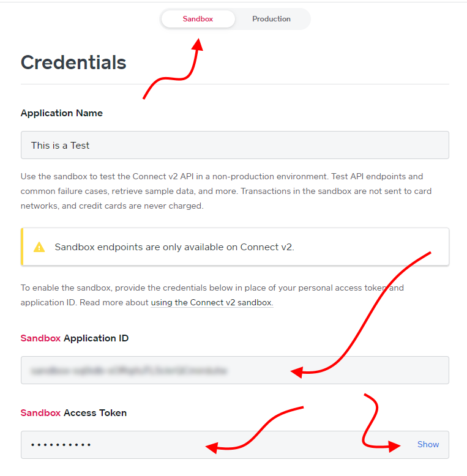Viewport: 467px width, 476px height.
Task: Select the Sandbox environment tab
Action: (198, 19)
